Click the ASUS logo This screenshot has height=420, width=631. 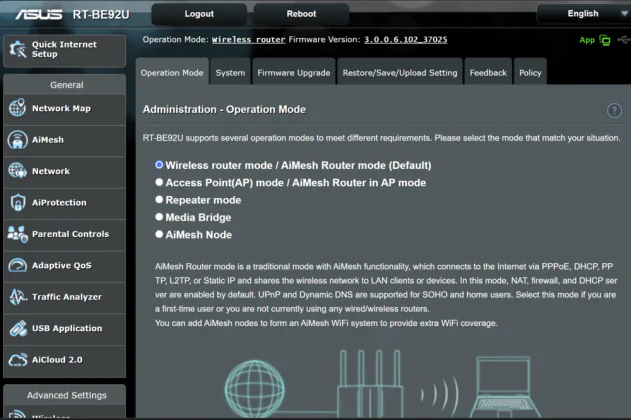click(x=39, y=14)
